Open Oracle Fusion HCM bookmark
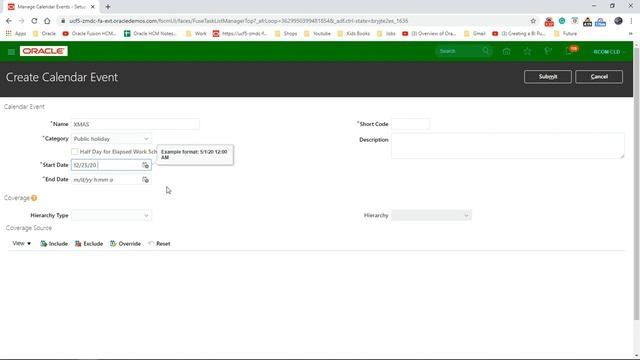640x360 pixels. (x=89, y=33)
